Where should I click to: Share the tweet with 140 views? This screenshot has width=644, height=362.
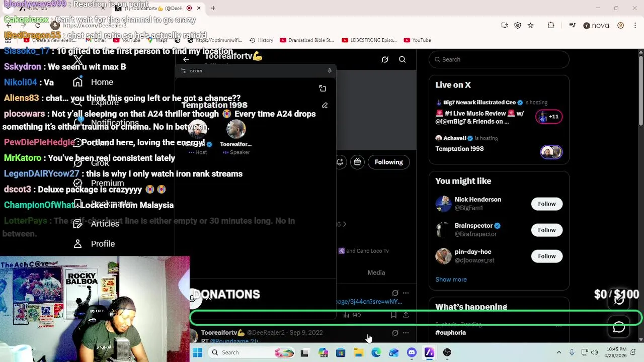(406, 315)
